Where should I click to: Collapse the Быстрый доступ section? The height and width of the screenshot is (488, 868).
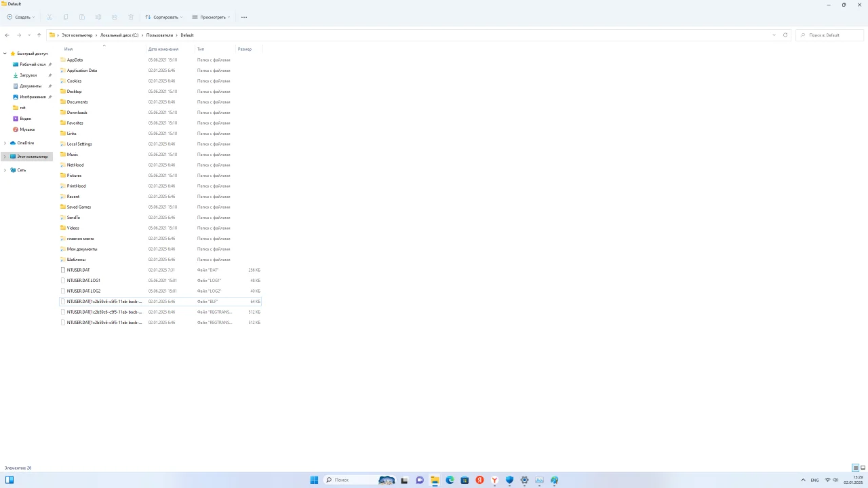[5, 54]
